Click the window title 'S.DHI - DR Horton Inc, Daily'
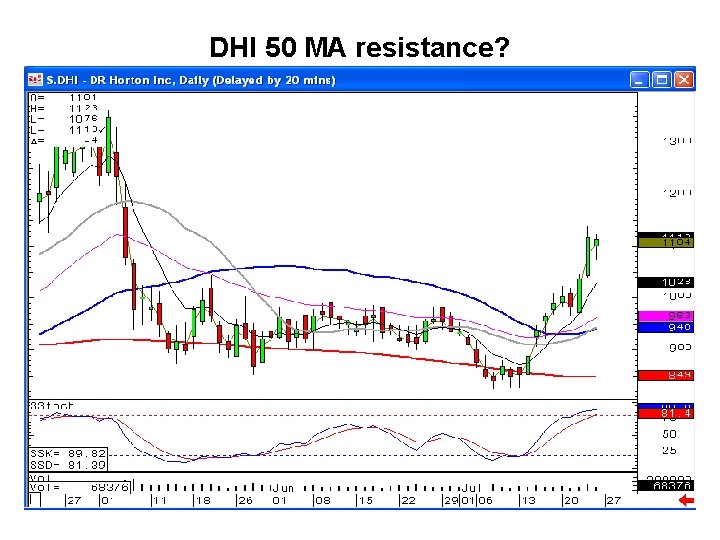 [x=191, y=80]
